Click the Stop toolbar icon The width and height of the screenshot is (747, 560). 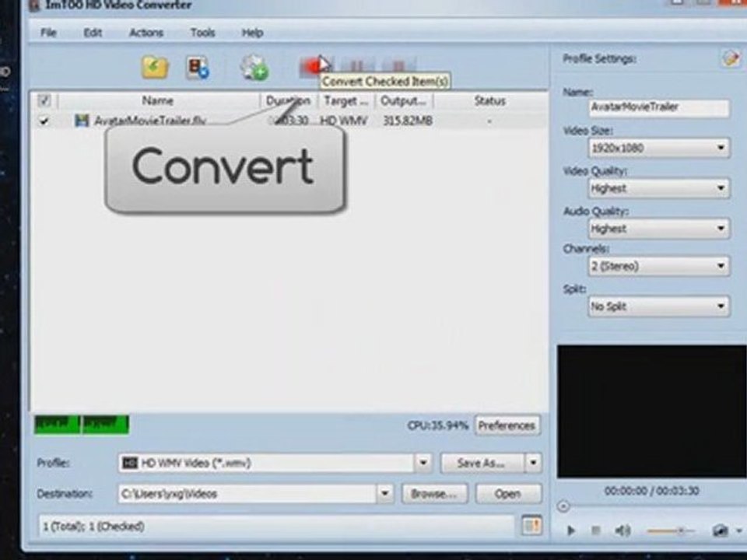[x=398, y=65]
